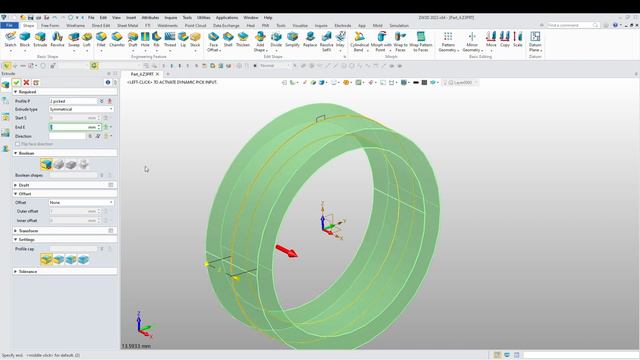The width and height of the screenshot is (640, 360).
Task: Select the Add Shape tool
Action: [x=260, y=42]
